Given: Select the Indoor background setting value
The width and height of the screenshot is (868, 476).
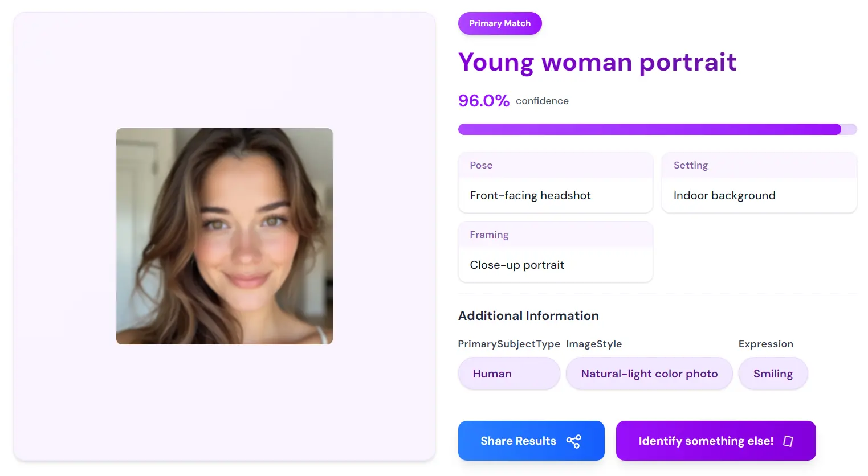Looking at the screenshot, I should pos(724,196).
